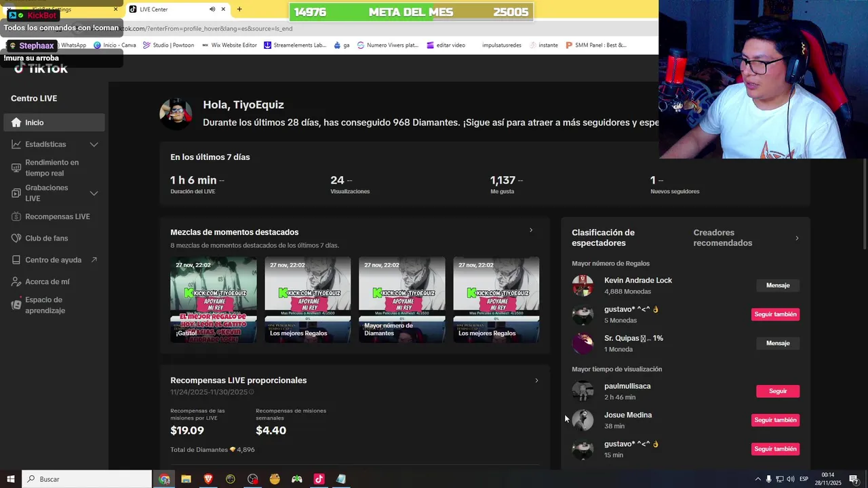This screenshot has width=868, height=488.
Task: Open arrow next to Creadores recomendados
Action: (x=797, y=238)
